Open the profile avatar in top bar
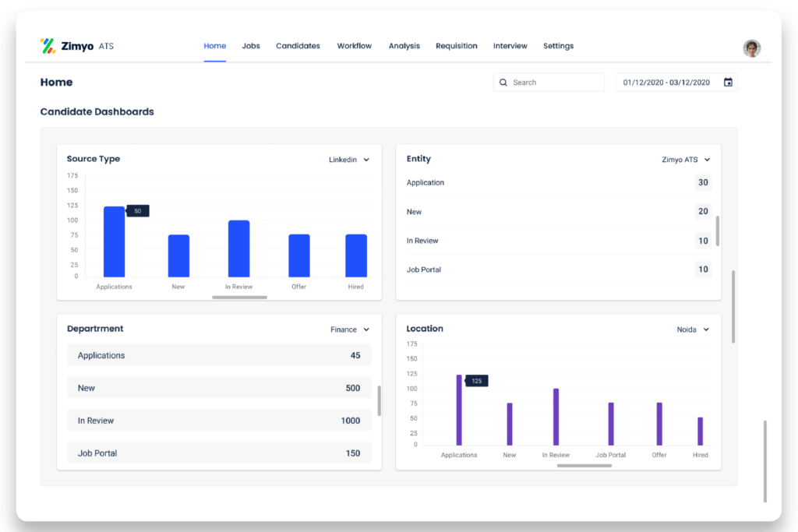The height and width of the screenshot is (532, 798). [751, 48]
